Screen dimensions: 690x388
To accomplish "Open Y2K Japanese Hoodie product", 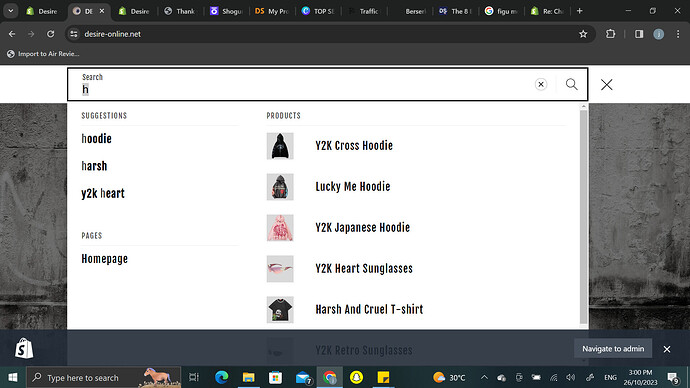I will pyautogui.click(x=362, y=227).
